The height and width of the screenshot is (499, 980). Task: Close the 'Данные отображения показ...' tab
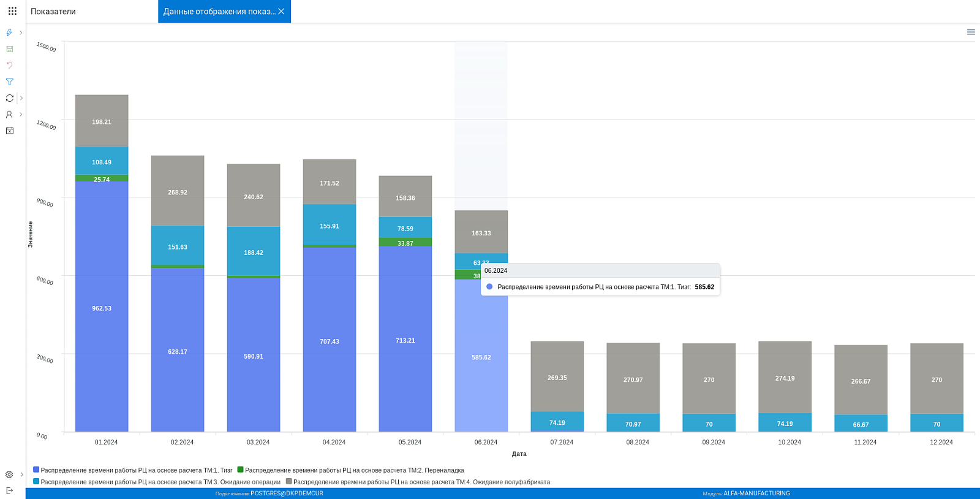click(281, 11)
